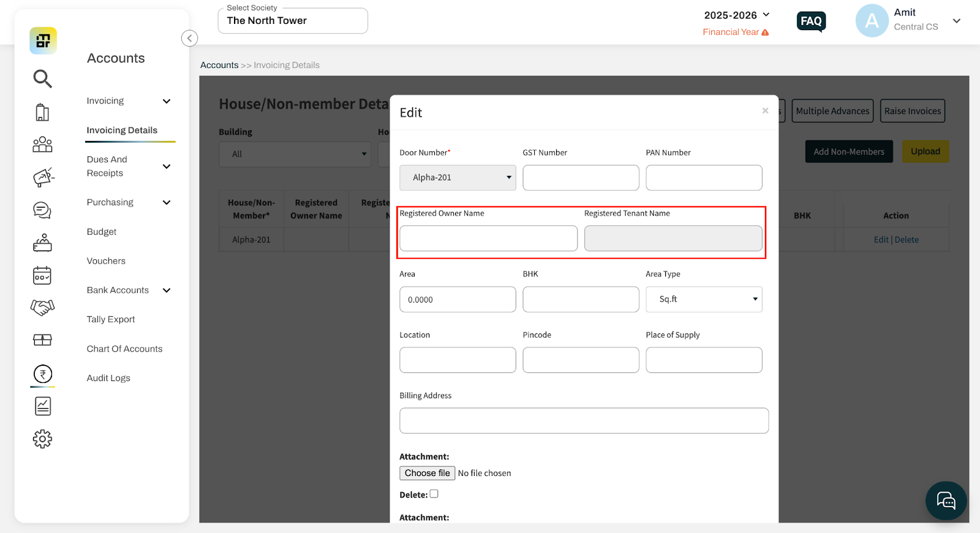Focus the Place of Supply field
980x533 pixels.
coord(704,360)
